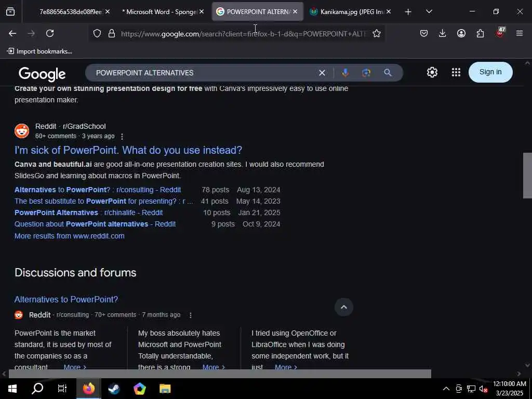Open the pentagon app on taskbar

139,389
